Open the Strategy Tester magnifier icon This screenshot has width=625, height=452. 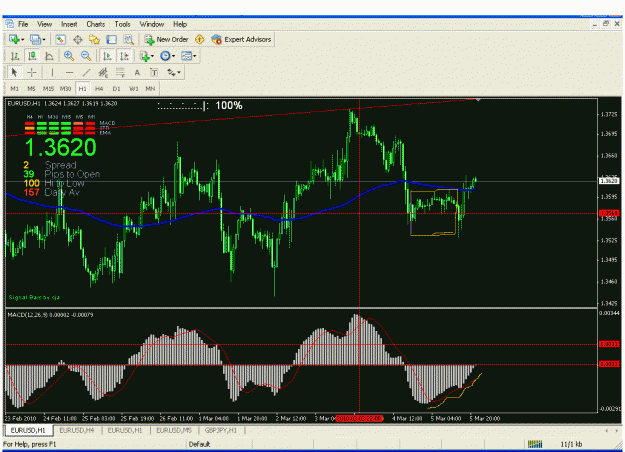128,39
